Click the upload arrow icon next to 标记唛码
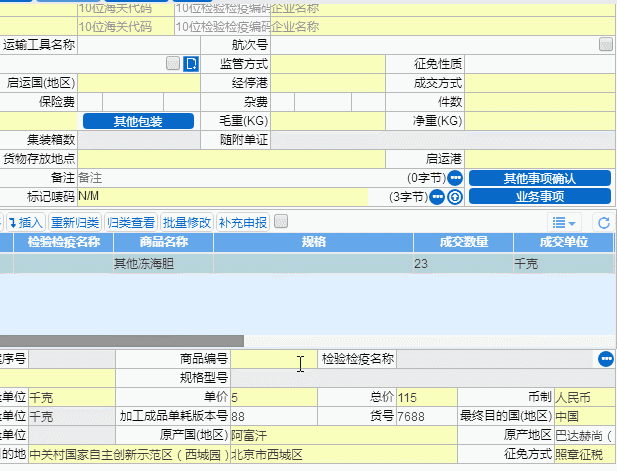This screenshot has height=471, width=617. pos(455,196)
